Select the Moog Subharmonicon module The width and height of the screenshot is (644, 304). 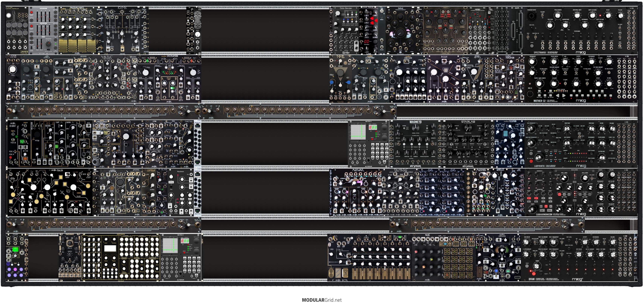582,192
